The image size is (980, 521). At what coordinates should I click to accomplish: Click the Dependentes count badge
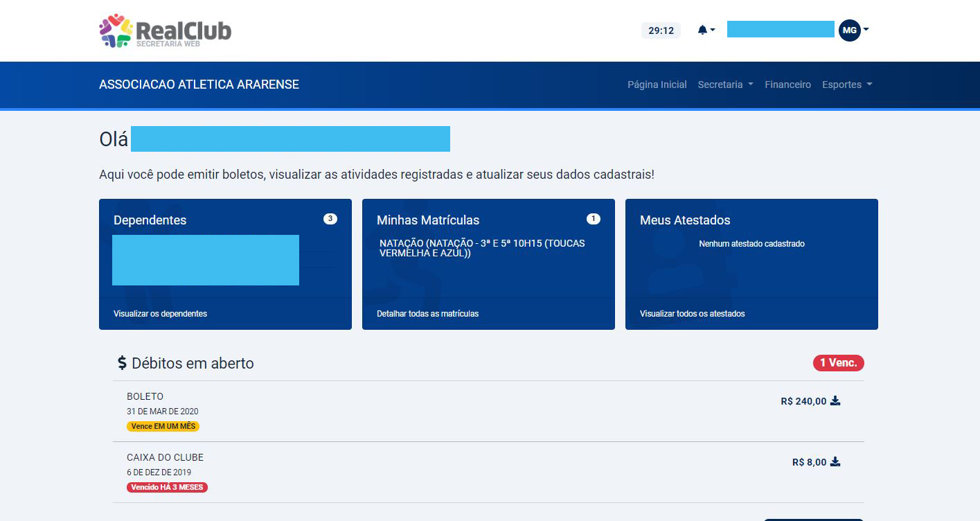(330, 219)
